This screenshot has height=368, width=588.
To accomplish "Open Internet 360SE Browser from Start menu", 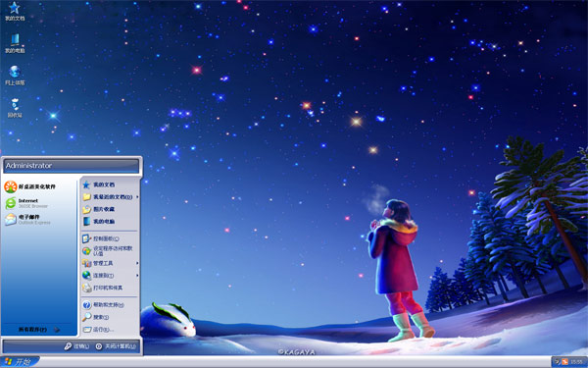I will 39,203.
